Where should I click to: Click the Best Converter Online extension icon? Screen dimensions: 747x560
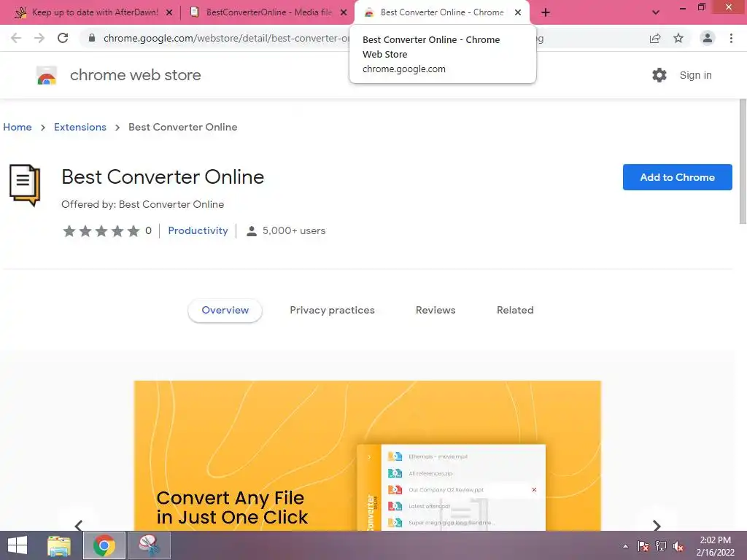point(25,184)
